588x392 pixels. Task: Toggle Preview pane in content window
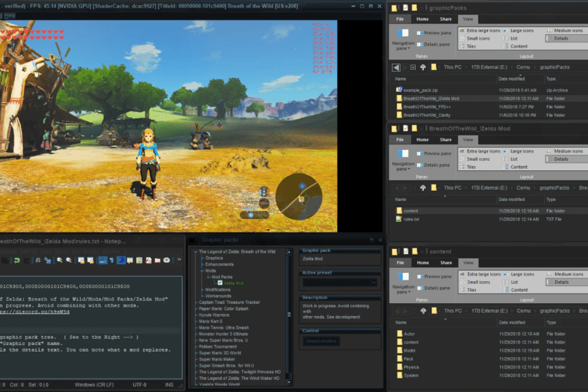434,277
